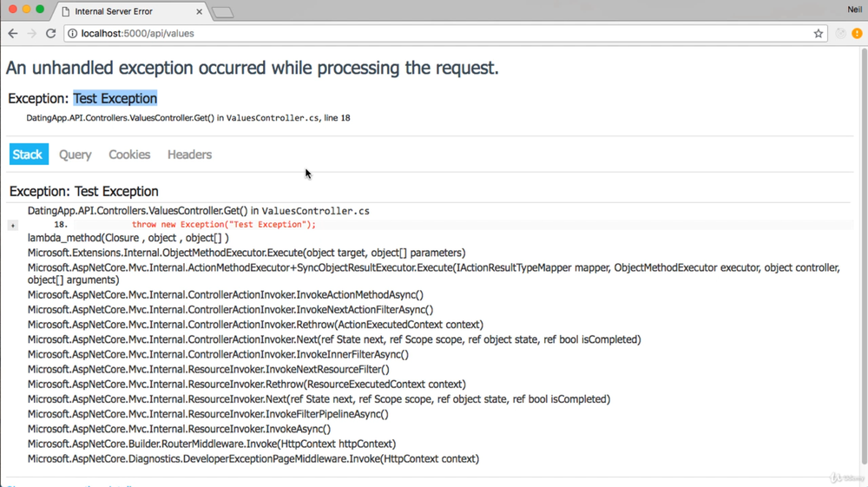
Task: Click the browser forward arrow
Action: [x=32, y=34]
